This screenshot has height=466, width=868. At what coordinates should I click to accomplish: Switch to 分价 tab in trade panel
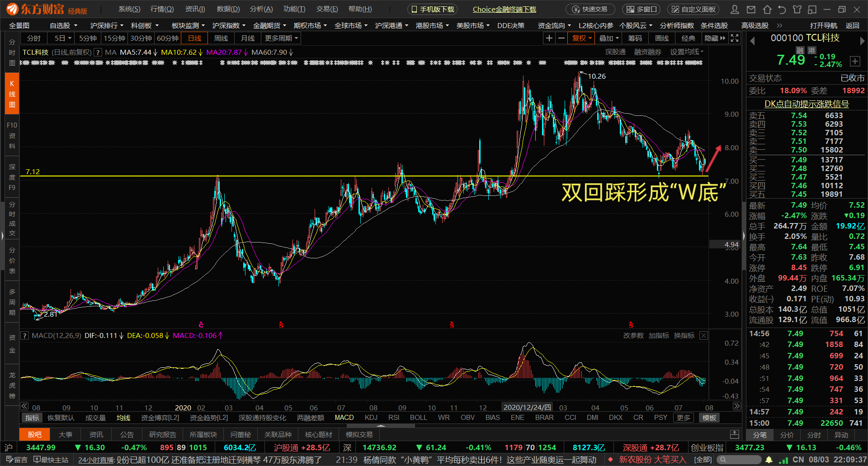click(787, 435)
